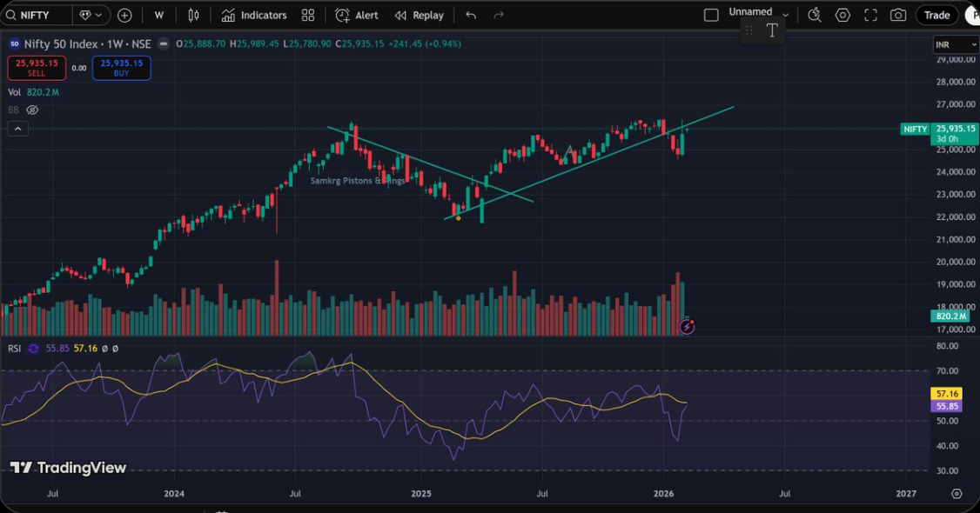Viewport: 980px width, 513px height.
Task: Click the low price L25,780.90 value
Action: (307, 43)
